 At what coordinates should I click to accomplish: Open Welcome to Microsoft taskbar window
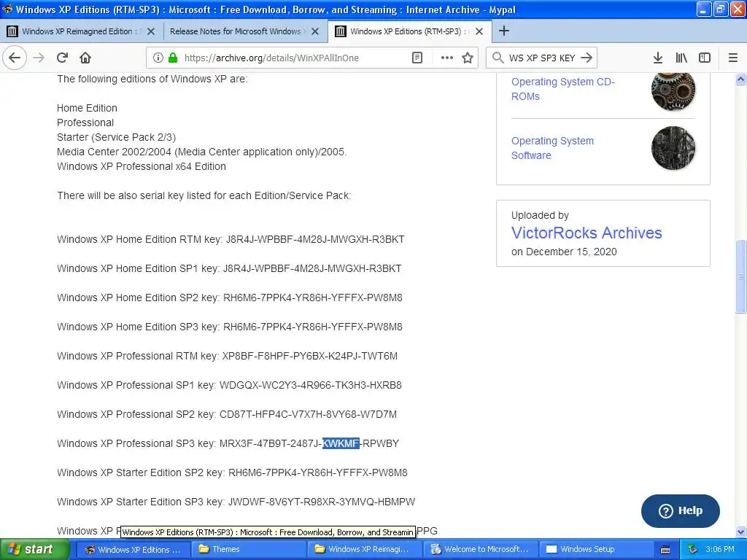click(481, 550)
